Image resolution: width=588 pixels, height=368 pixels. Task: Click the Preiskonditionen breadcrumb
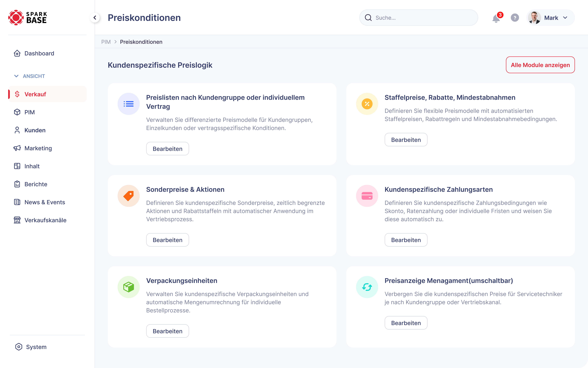(x=141, y=42)
